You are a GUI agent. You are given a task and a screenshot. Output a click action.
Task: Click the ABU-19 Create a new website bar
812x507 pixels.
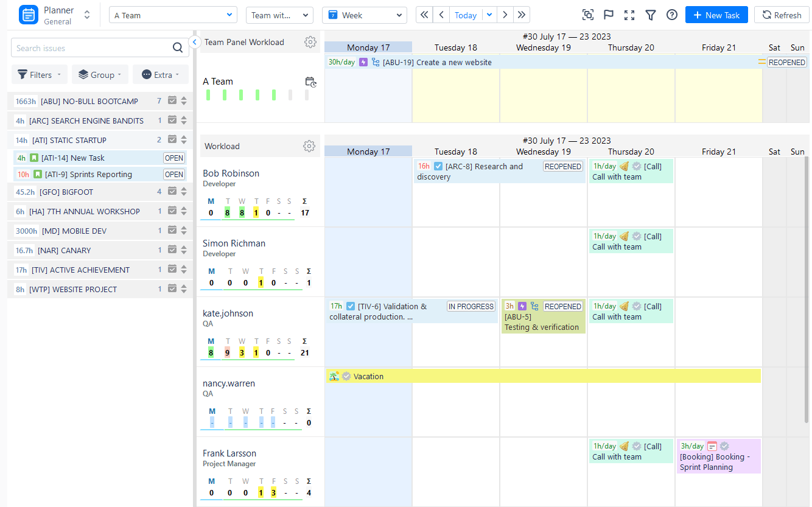point(566,62)
